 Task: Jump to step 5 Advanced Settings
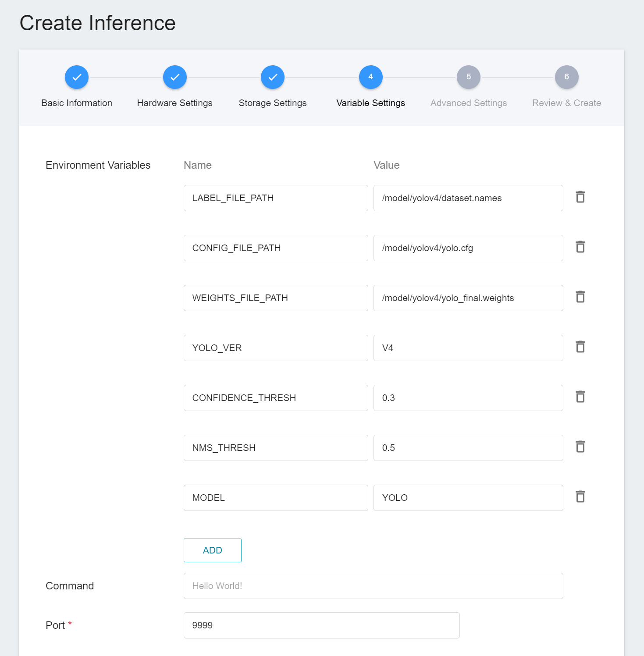[469, 77]
